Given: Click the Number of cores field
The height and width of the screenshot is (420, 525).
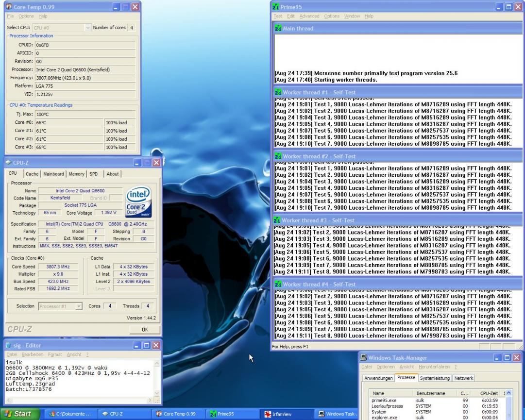Looking at the screenshot, I should (x=132, y=28).
